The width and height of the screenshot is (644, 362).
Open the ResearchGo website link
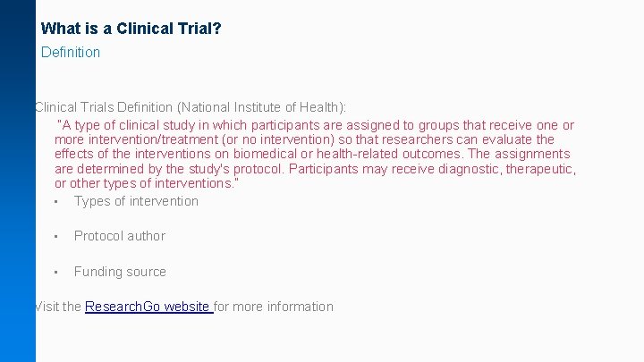(x=148, y=307)
